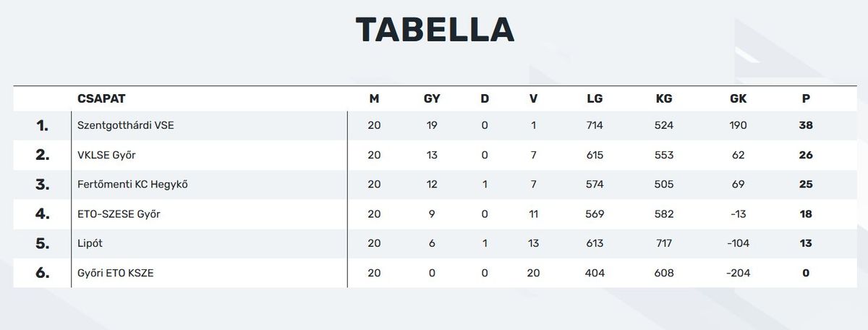Viewport: 868px width, 330px height.
Task: Click the TABELLA heading
Action: coord(435,30)
